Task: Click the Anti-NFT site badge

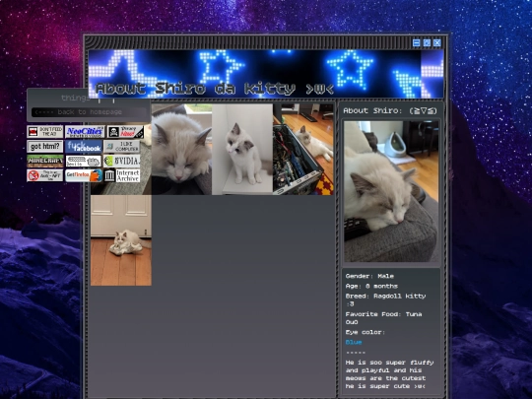Action: click(x=45, y=175)
